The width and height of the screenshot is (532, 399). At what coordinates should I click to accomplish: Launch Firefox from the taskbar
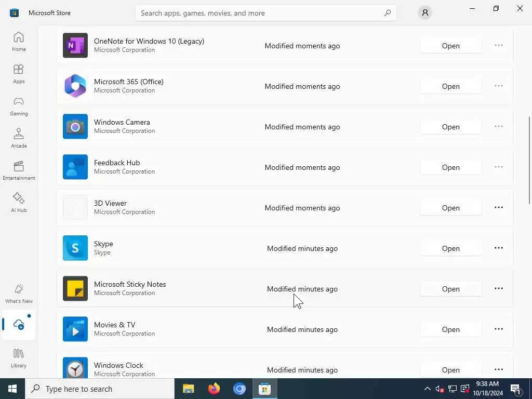(214, 389)
